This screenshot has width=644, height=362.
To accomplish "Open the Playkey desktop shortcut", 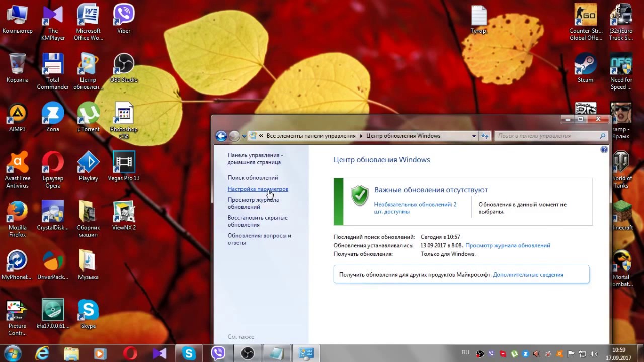I will pos(88,166).
